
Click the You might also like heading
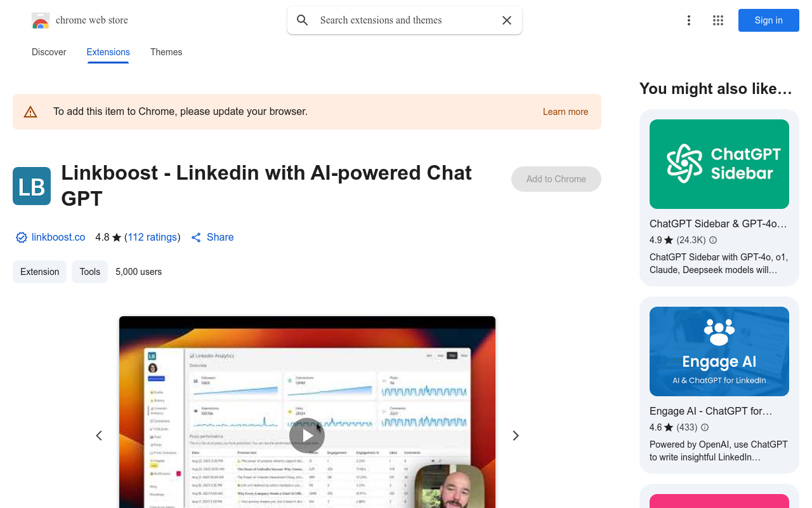point(716,89)
